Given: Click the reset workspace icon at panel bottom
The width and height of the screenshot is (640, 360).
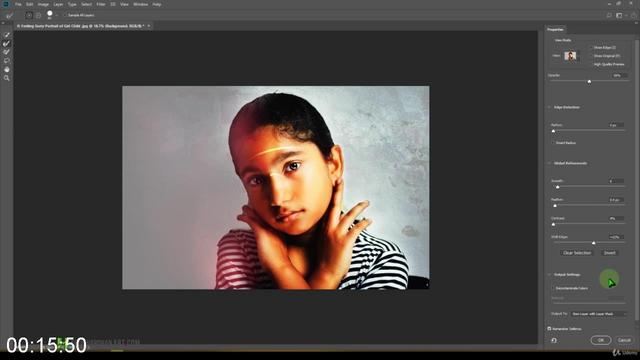Looking at the screenshot, I should (554, 340).
